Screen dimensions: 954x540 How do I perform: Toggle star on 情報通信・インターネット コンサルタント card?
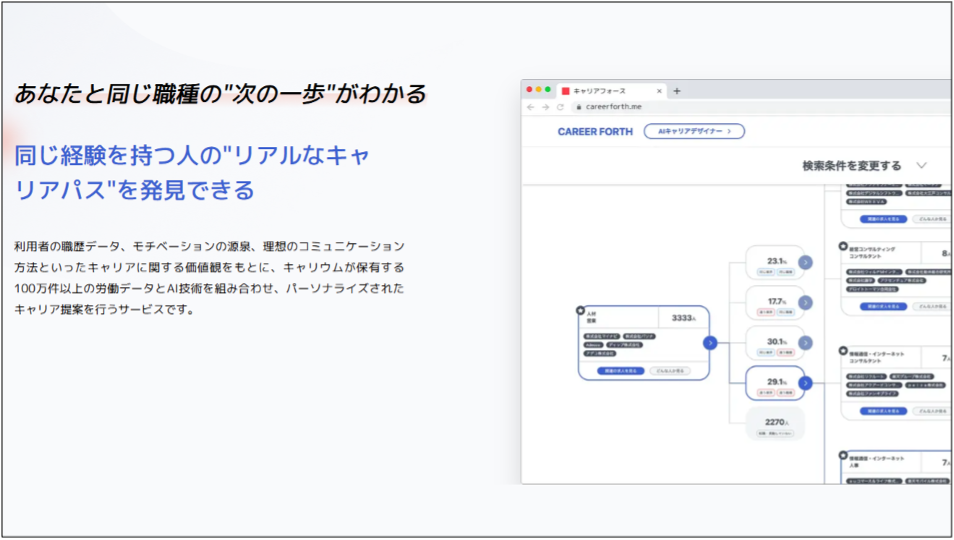pos(843,351)
